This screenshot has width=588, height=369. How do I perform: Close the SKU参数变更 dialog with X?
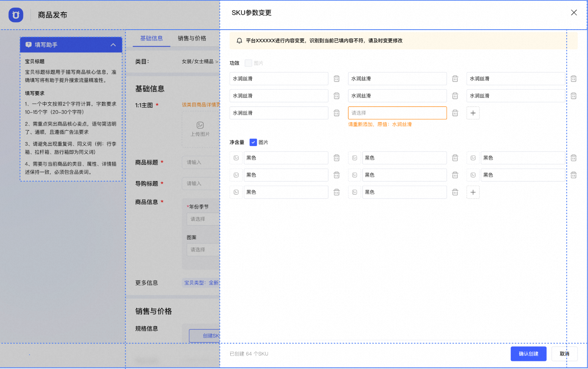tap(574, 13)
